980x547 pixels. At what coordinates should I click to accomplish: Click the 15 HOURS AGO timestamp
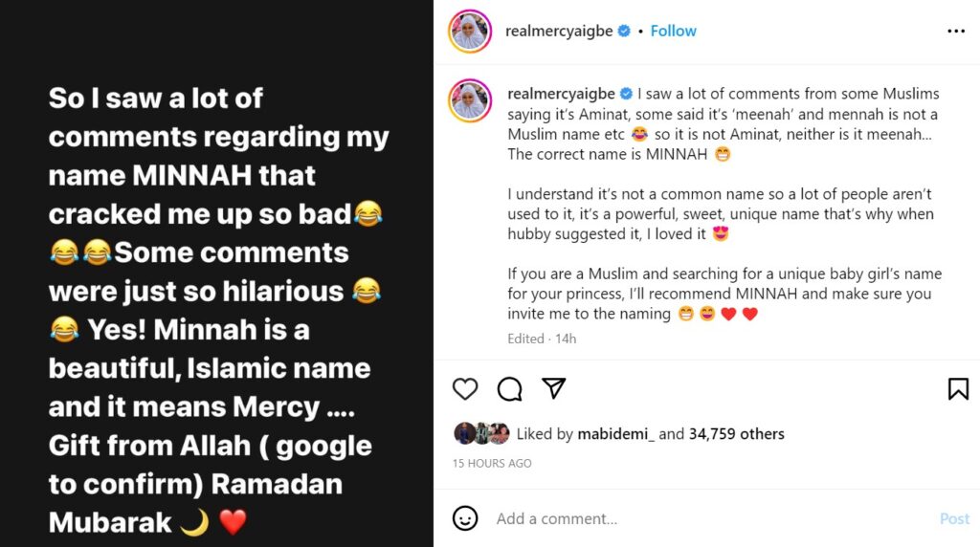[x=492, y=464]
